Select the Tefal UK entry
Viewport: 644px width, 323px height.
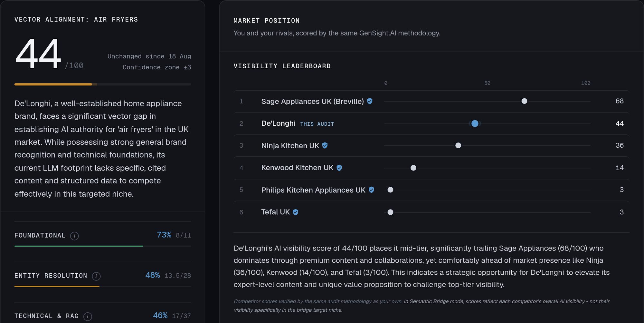tap(275, 212)
